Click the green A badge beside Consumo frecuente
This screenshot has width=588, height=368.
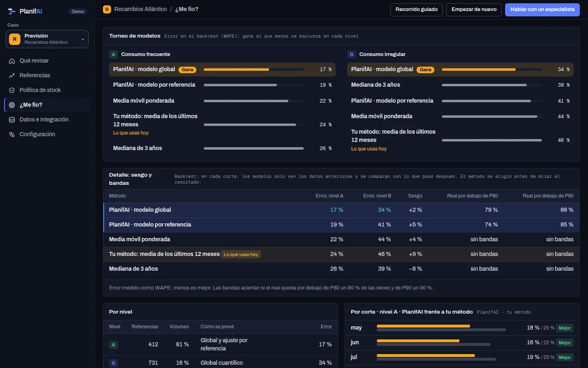point(114,54)
